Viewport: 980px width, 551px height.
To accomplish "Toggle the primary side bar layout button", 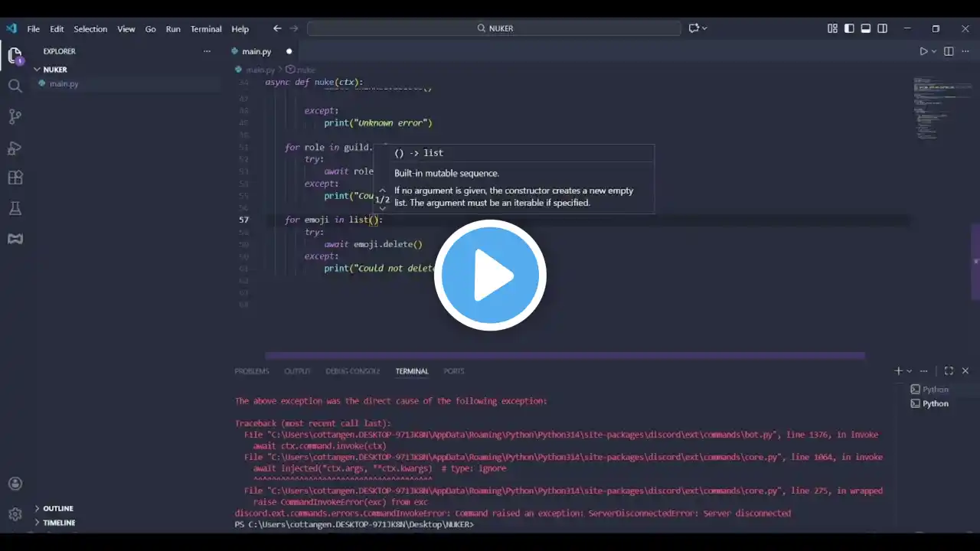I will (849, 28).
